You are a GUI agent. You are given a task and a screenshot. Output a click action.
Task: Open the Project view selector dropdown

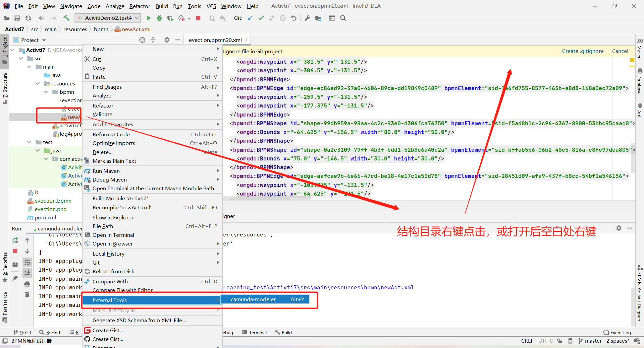pyautogui.click(x=30, y=40)
